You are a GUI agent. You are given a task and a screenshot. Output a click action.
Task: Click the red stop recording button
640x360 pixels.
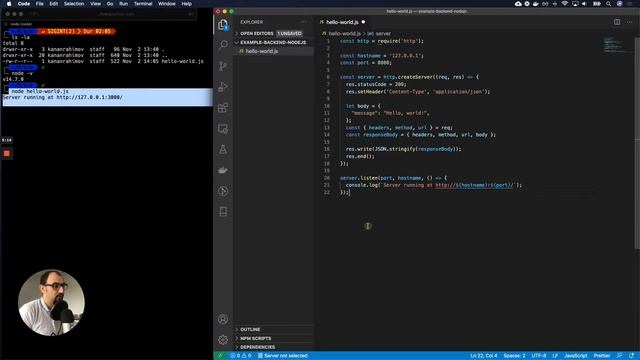(7, 153)
